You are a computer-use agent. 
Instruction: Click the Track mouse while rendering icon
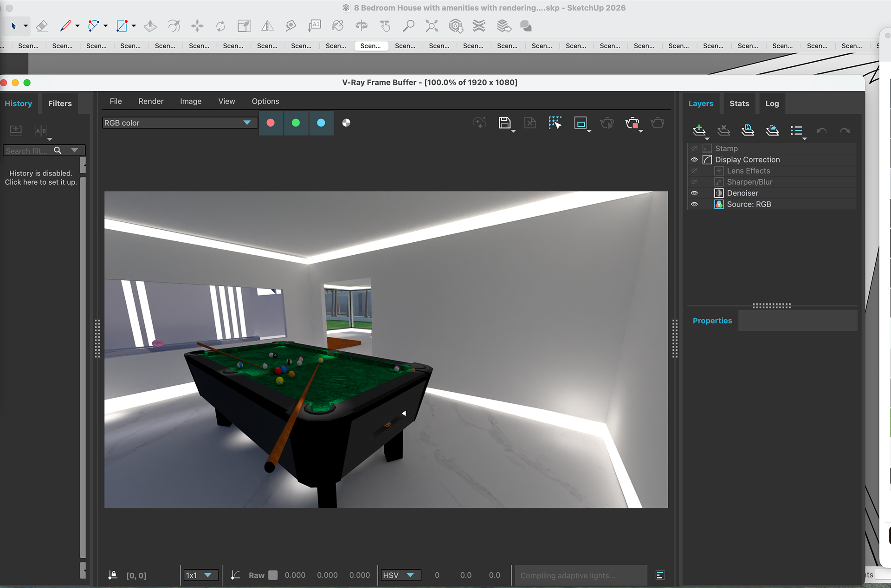555,123
